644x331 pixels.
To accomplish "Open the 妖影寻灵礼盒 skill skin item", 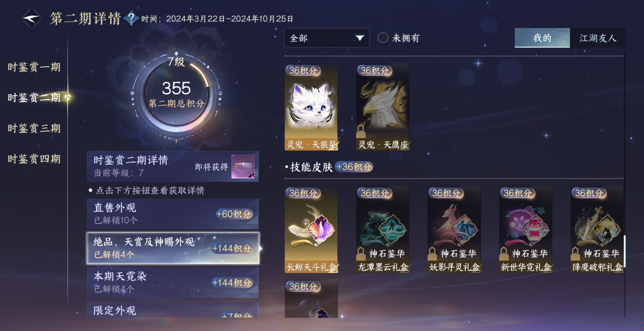I will (454, 230).
